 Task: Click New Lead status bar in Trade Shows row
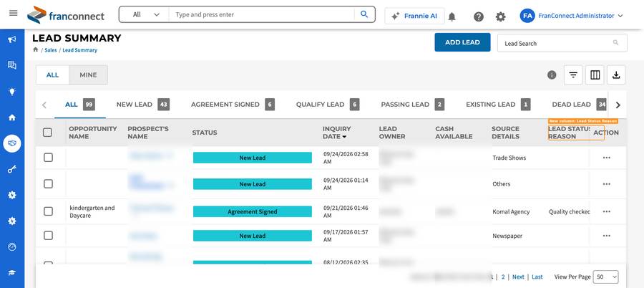pyautogui.click(x=252, y=158)
